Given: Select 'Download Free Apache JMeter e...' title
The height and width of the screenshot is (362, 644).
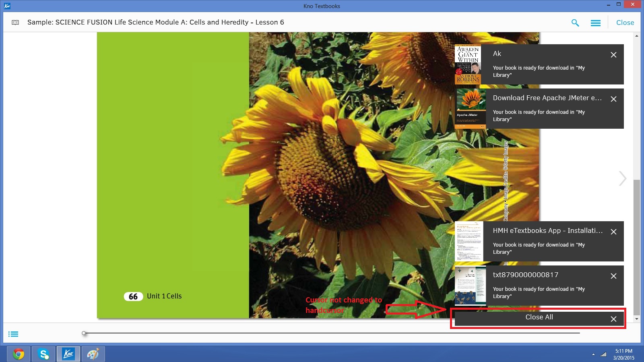Looking at the screenshot, I should click(547, 98).
